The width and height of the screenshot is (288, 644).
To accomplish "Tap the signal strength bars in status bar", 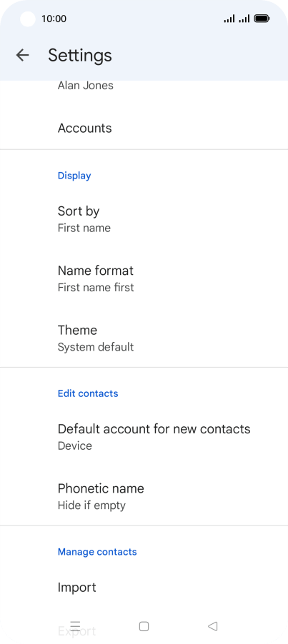I will coord(237,19).
